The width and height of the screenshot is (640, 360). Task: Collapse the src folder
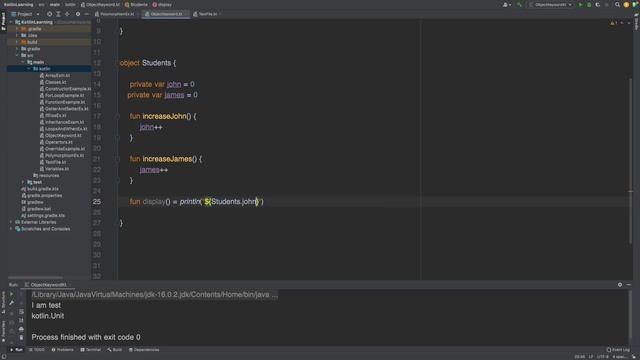click(17, 56)
